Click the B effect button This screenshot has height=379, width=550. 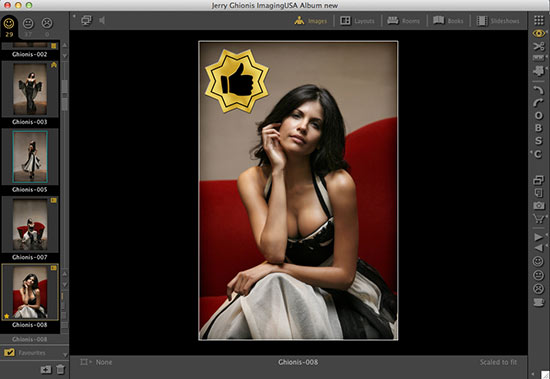[538, 128]
